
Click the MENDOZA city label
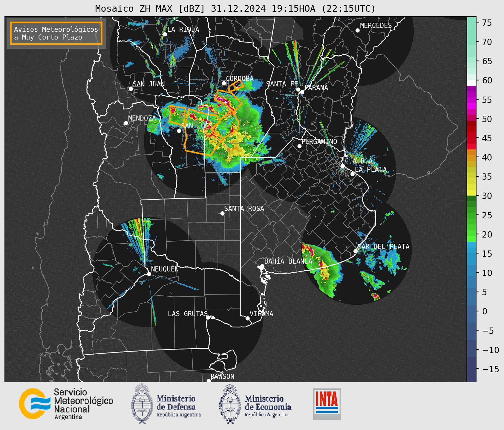tap(142, 118)
